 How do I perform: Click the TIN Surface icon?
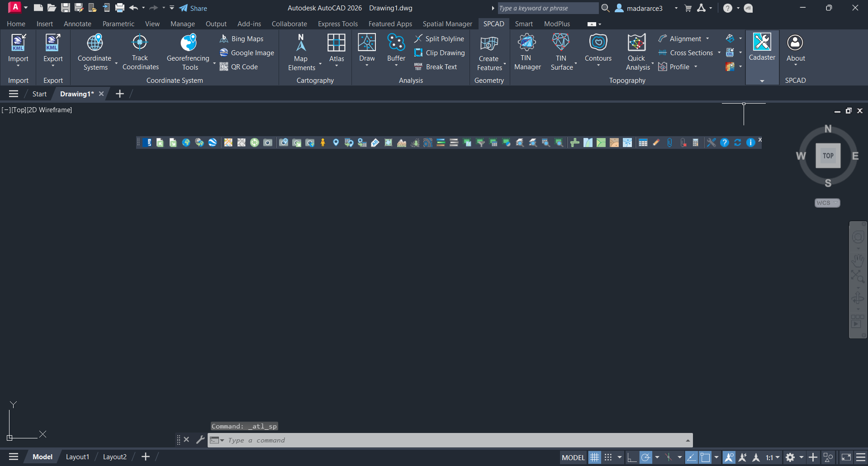561,43
